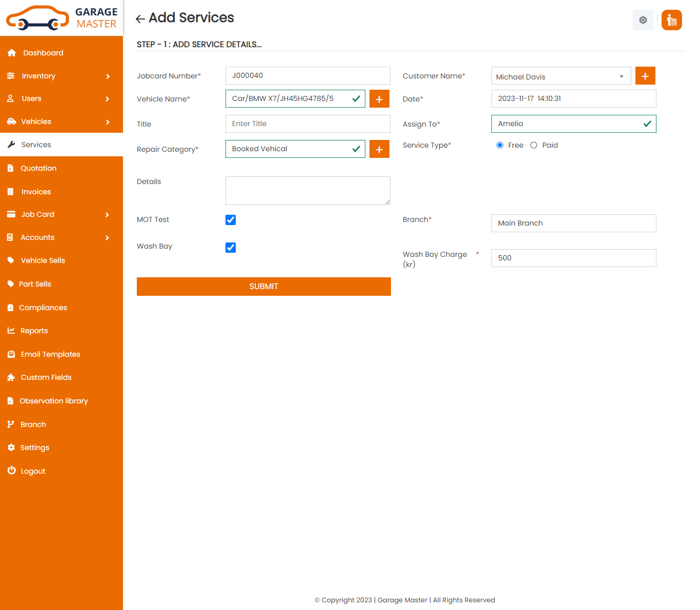Uncheck the MOT Test checkbox

point(231,220)
